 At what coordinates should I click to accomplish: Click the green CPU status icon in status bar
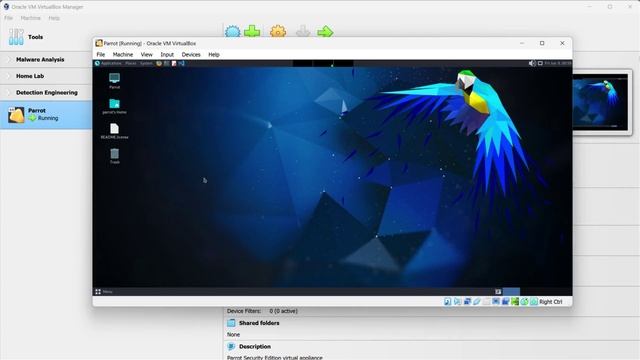click(515, 302)
